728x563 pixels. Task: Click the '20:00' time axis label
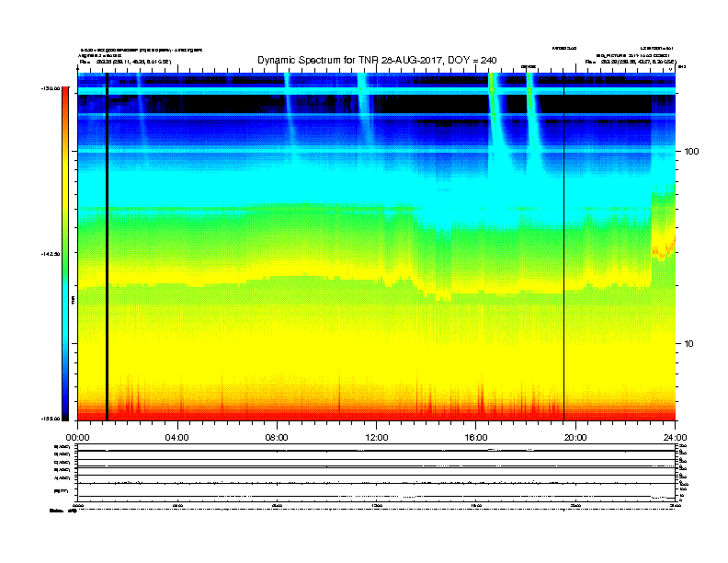575,438
